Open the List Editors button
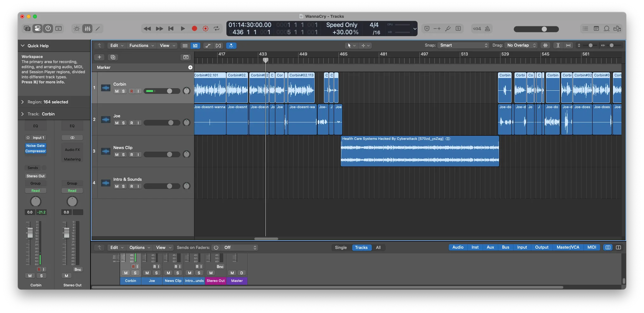Screen dimensions: 644x313 [585, 29]
